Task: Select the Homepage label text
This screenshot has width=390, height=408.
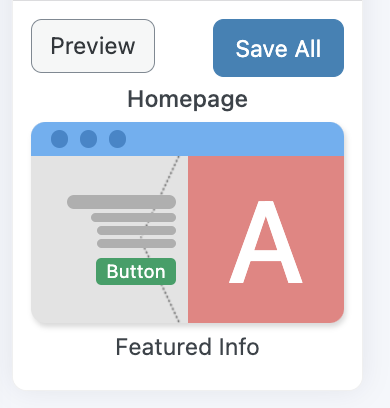Action: tap(188, 99)
